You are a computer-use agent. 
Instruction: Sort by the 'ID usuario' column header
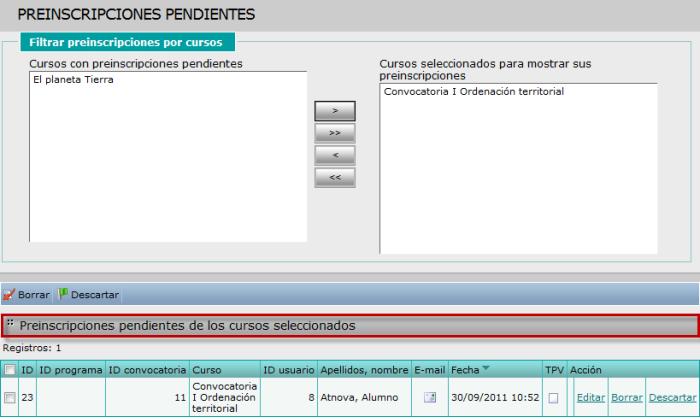tap(289, 370)
